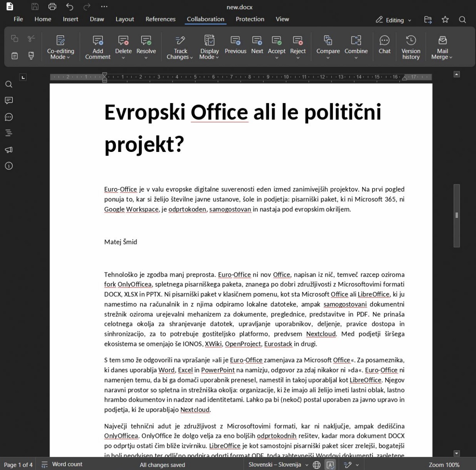Open the Comments panel in left sidebar
Image resolution: width=476 pixels, height=470 pixels.
click(9, 101)
